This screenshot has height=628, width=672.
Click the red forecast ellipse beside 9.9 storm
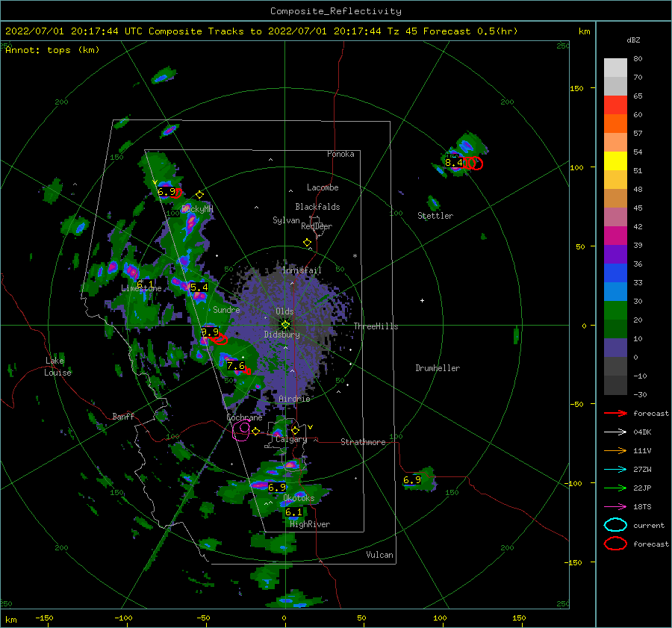pyautogui.click(x=220, y=340)
